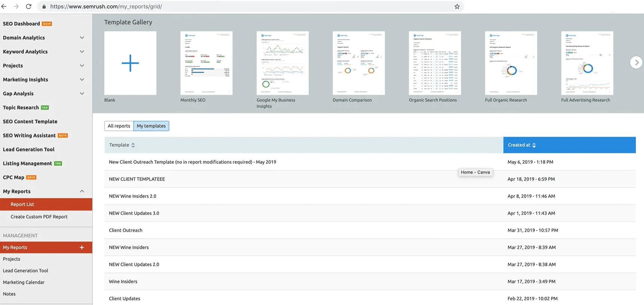
Task: Click the browser address bar URL
Action: coord(106,6)
